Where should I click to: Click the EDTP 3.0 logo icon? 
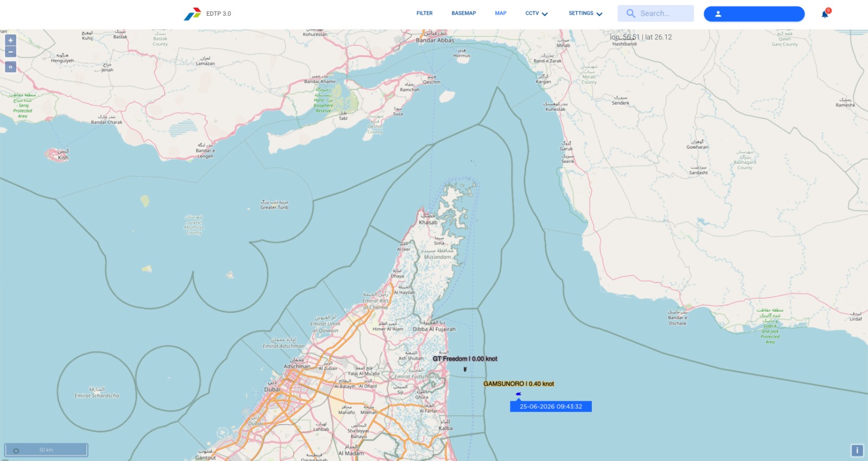(x=192, y=14)
